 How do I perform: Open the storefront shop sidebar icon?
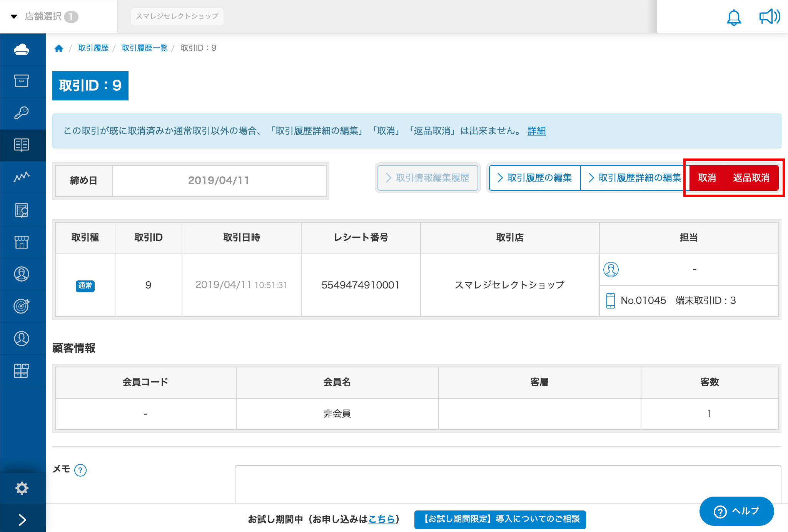(x=22, y=242)
